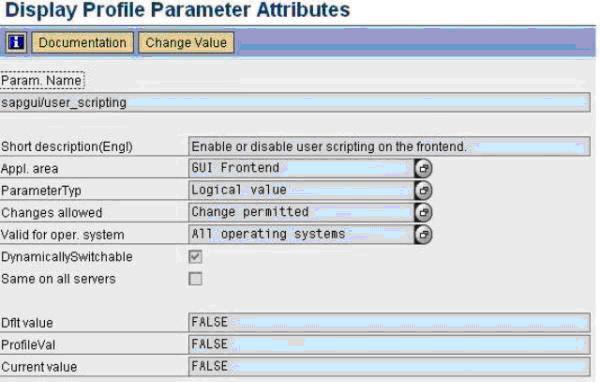Click the Current value FALSE field

point(389,367)
